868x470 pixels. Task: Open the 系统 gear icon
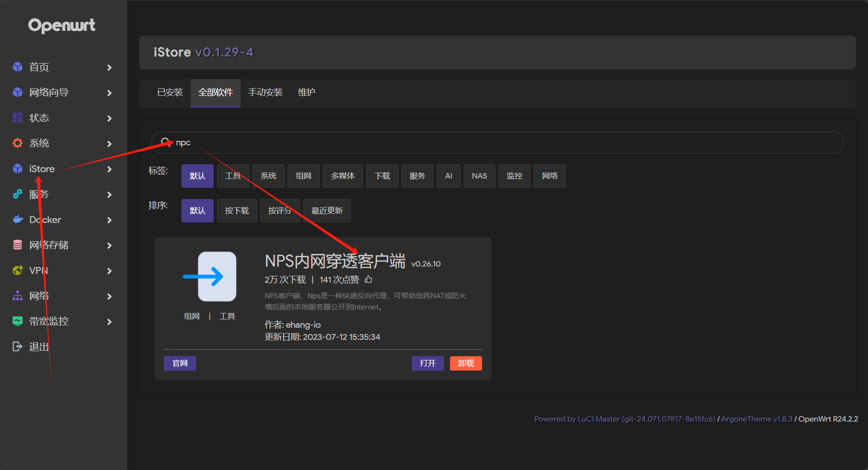(17, 143)
